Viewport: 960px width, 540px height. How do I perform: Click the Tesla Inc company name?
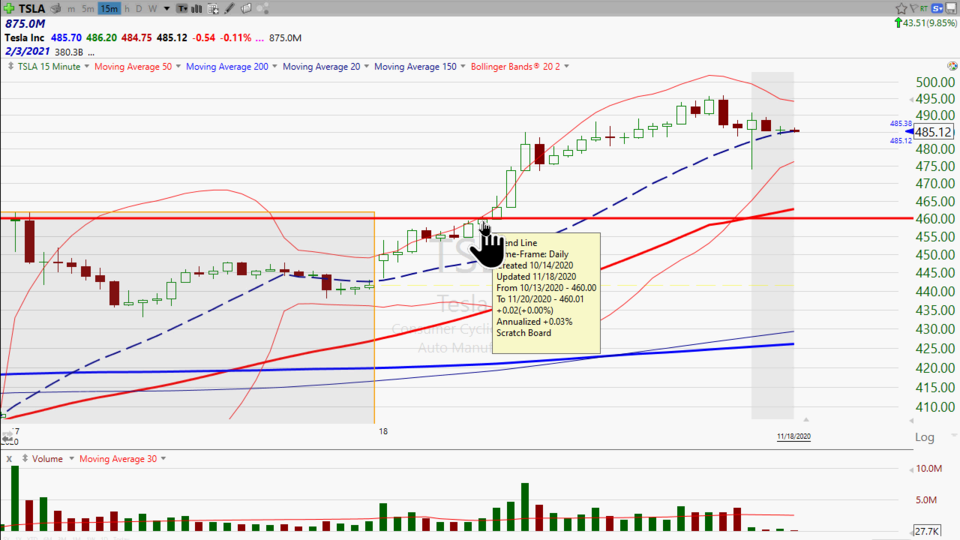point(24,38)
